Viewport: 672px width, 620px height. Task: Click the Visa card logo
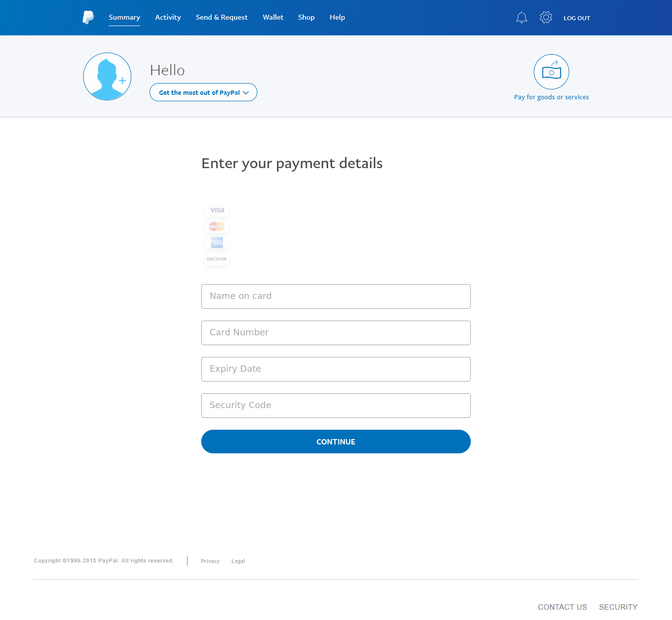pos(217,210)
